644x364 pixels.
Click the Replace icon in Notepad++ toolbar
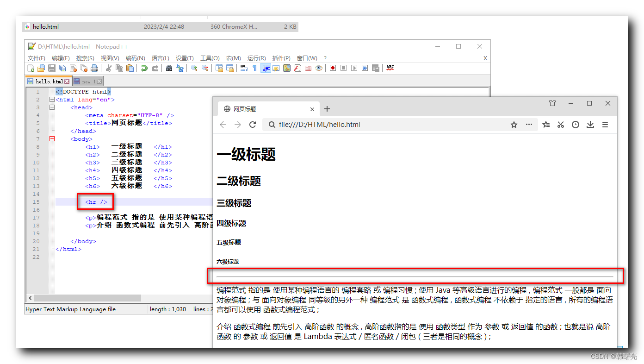180,68
